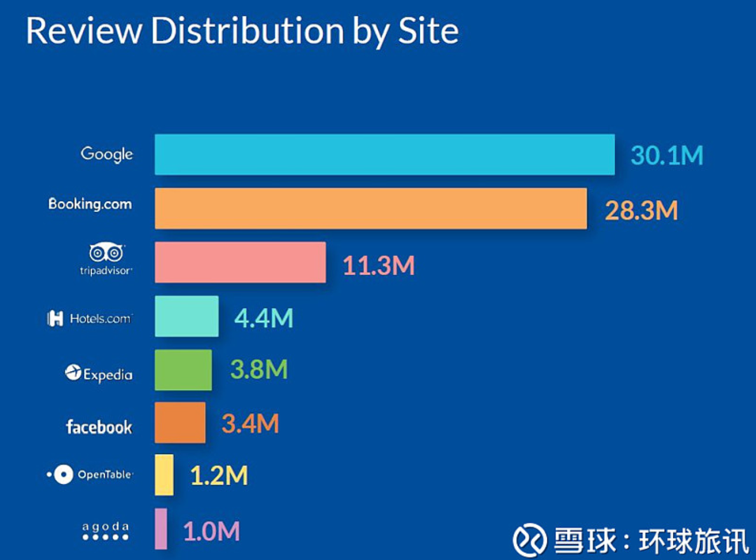756x560 pixels.
Task: Click the Review Distribution by Site title
Action: point(242,31)
